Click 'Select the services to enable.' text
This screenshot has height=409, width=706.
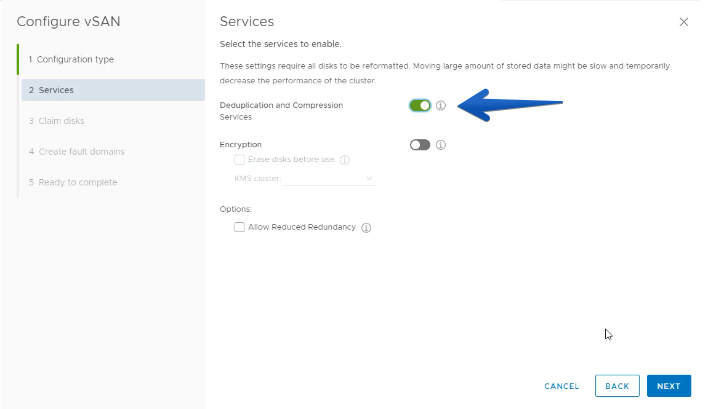(281, 44)
